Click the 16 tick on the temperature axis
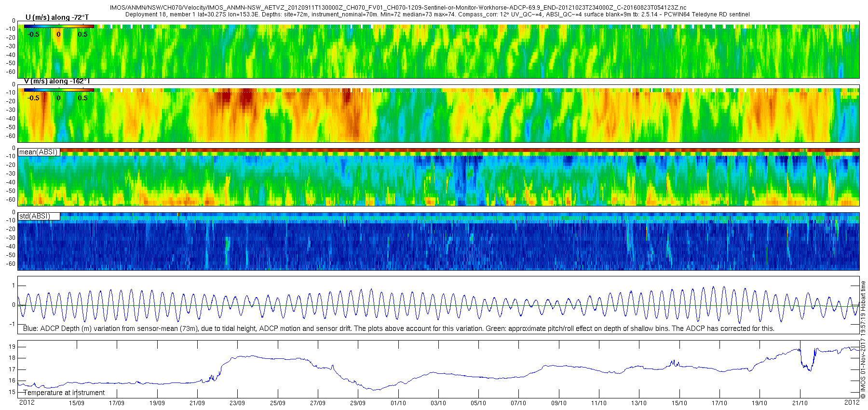 click(x=12, y=381)
